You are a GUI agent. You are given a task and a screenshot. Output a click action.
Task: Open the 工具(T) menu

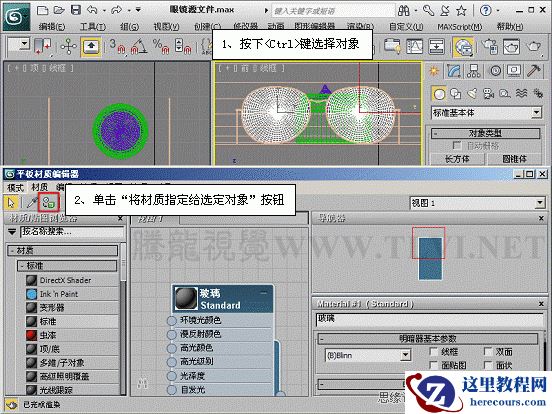(93, 26)
